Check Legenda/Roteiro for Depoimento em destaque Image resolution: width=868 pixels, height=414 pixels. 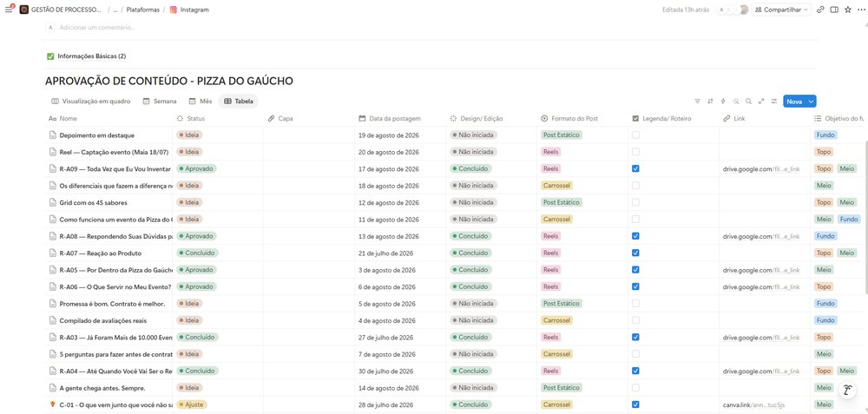pyautogui.click(x=635, y=135)
